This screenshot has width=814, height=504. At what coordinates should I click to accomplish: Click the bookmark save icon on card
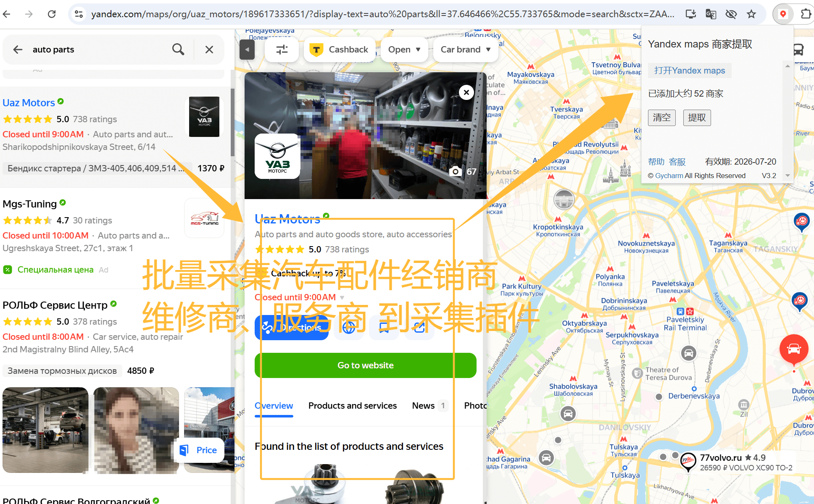[x=384, y=328]
